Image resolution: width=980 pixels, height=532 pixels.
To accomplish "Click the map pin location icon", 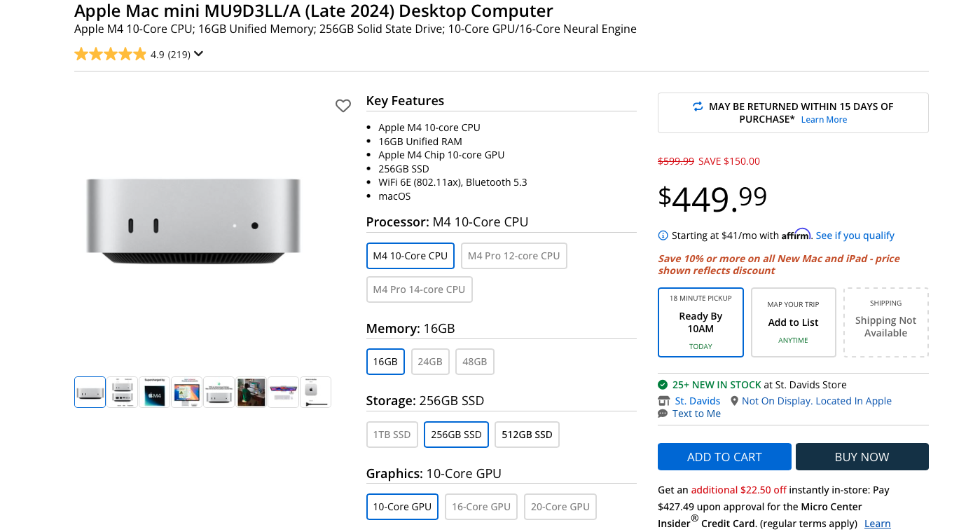I will click(x=734, y=401).
